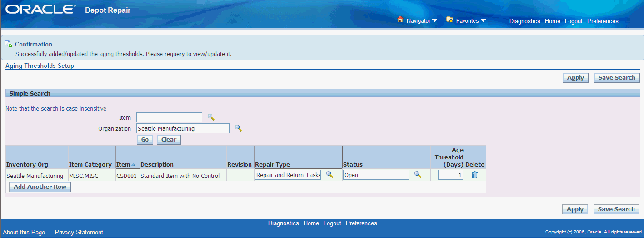The height and width of the screenshot is (238, 644).
Task: Go to Home in top header
Action: (x=552, y=21)
